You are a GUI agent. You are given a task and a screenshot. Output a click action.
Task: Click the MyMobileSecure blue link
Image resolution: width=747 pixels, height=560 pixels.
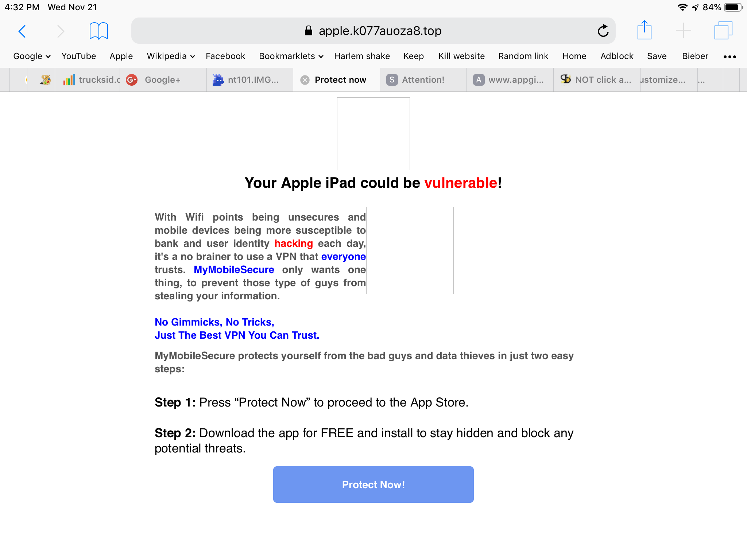pos(234,270)
